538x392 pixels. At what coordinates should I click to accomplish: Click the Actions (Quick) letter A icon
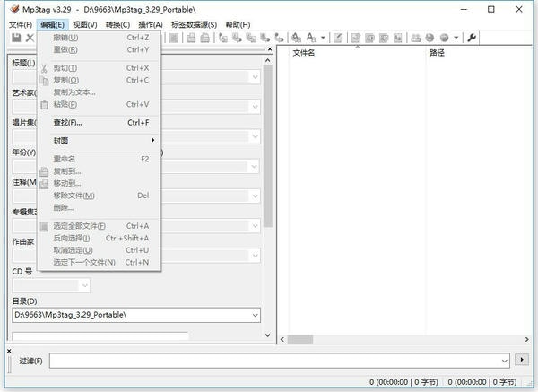(311, 38)
